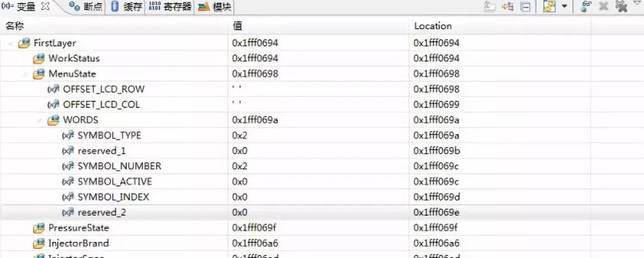Viewport: 644px width, 258px height.
Task: Collapse the MenuState tree node
Action: (26, 74)
